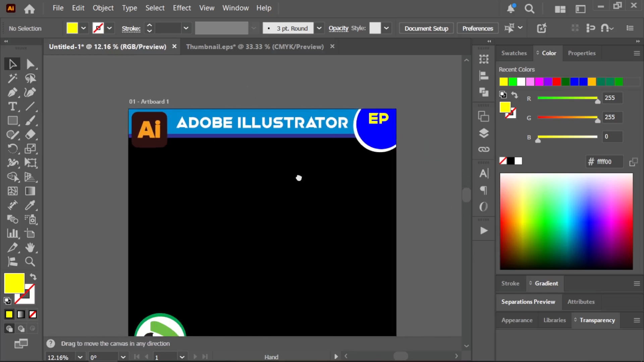Select the Selection tool arrow
The height and width of the screenshot is (362, 644).
point(12,64)
